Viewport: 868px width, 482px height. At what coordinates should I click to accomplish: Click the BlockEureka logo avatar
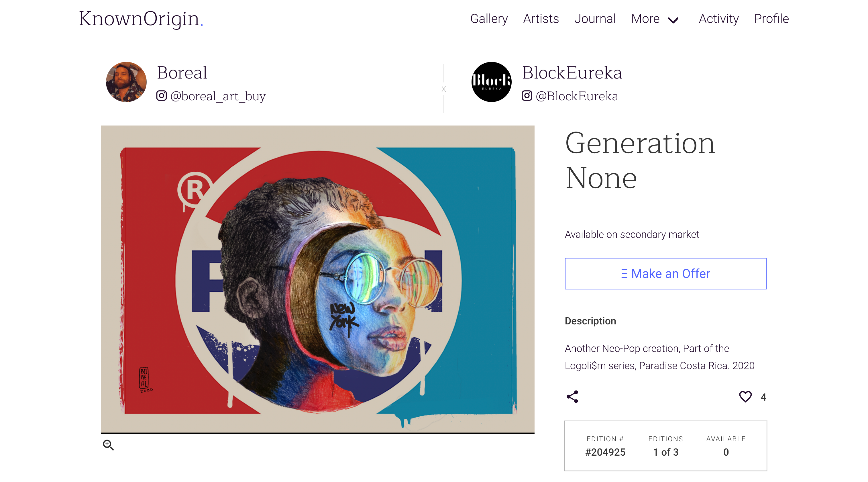[x=492, y=82]
